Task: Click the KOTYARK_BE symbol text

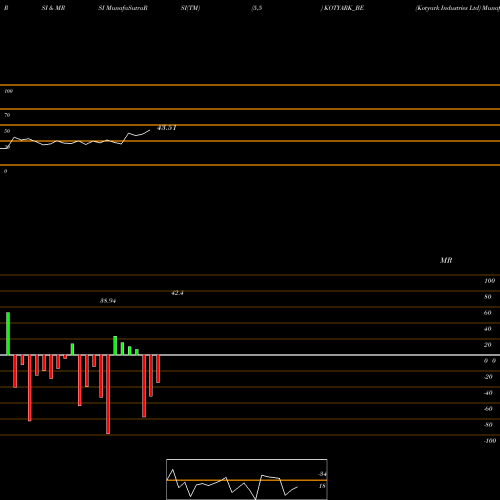Action: point(344,8)
